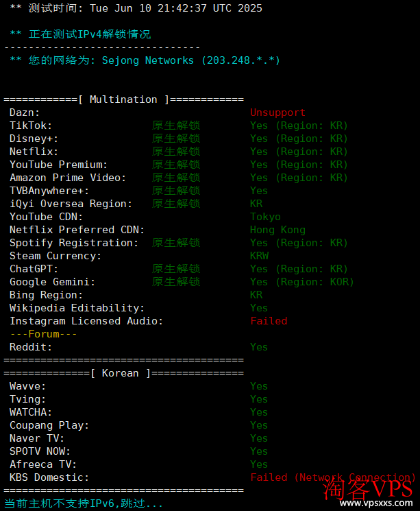Click 'Yes' for Wikipedia Editability
The height and width of the screenshot is (511, 420).
tap(259, 308)
